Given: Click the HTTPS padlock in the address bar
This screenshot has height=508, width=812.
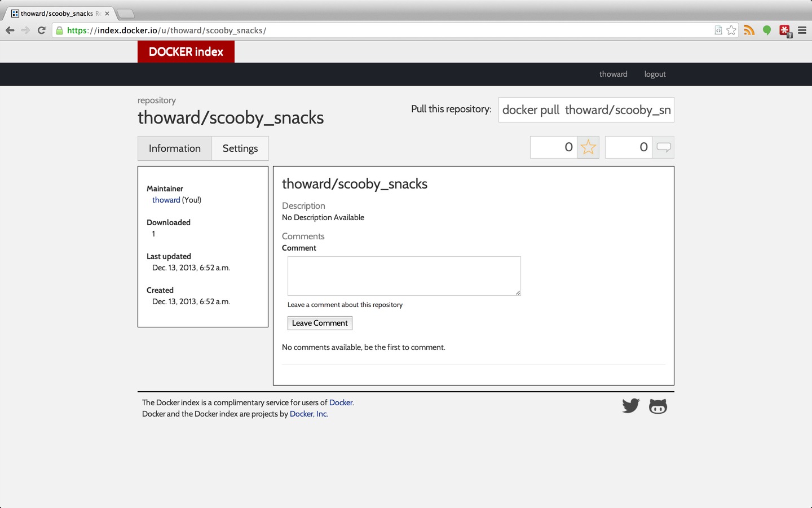Looking at the screenshot, I should click(60, 30).
